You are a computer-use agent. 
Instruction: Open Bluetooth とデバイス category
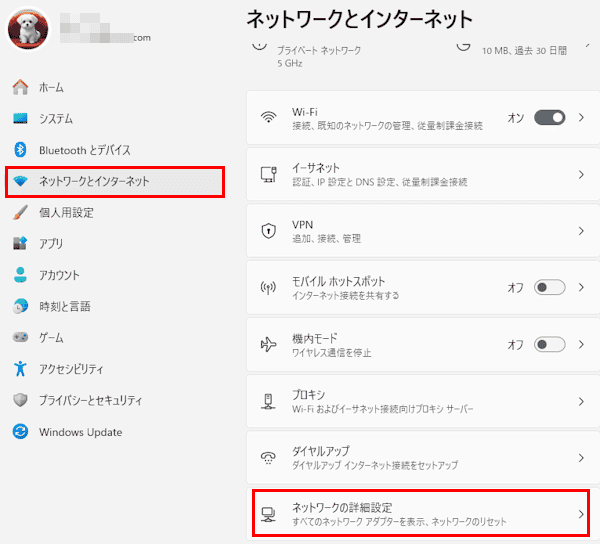pyautogui.click(x=85, y=150)
